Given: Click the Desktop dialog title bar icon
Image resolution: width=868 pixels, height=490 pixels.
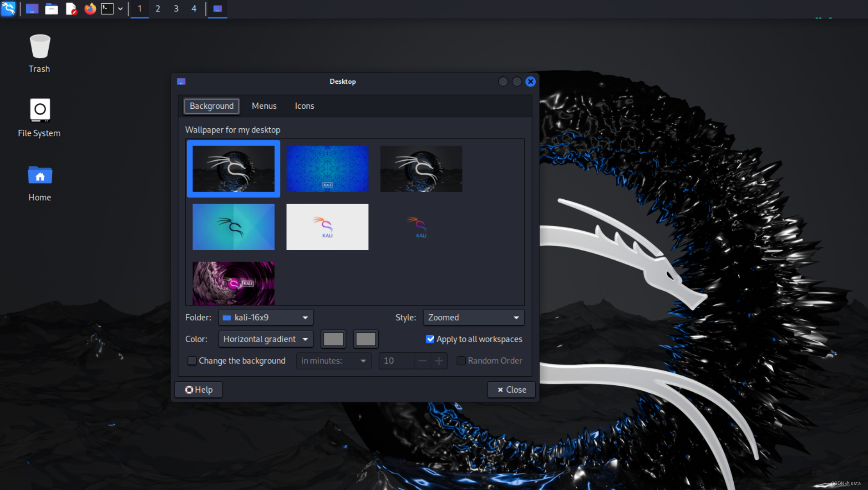Looking at the screenshot, I should [181, 81].
